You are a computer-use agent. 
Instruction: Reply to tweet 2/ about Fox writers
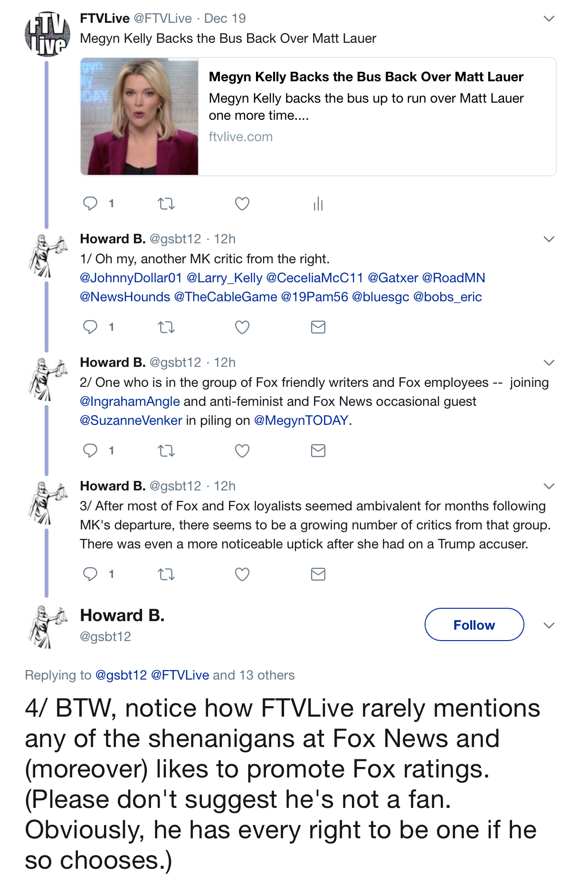90,451
